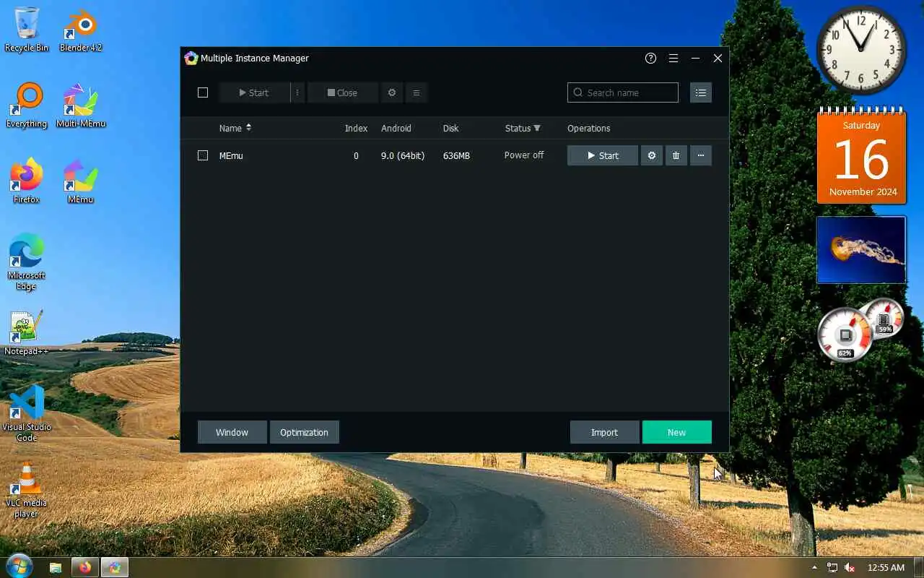
Task: Click the batch Close button in toolbar
Action: tap(343, 92)
